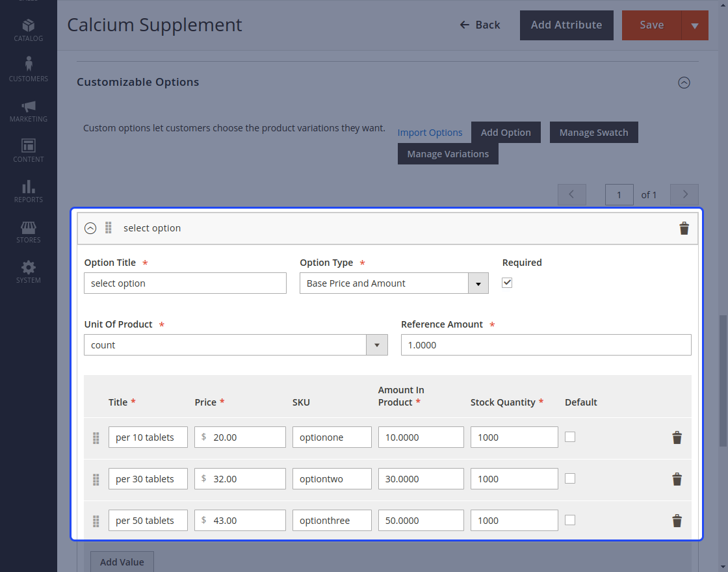Open Manage Swatch

(x=594, y=133)
